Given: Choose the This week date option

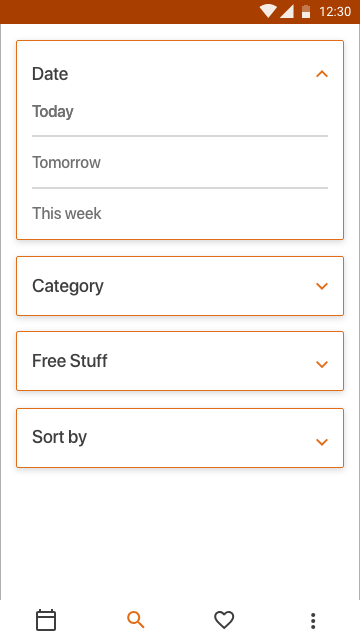Looking at the screenshot, I should (x=180, y=213).
